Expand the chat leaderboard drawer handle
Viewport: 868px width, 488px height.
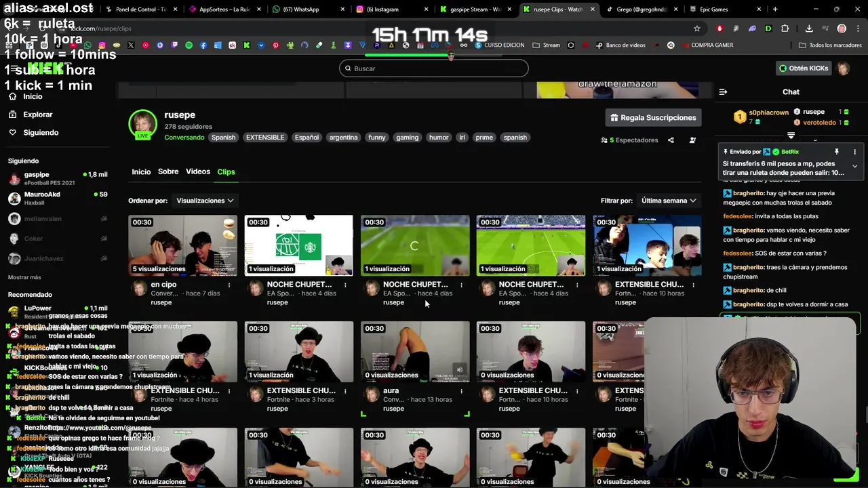(791, 136)
